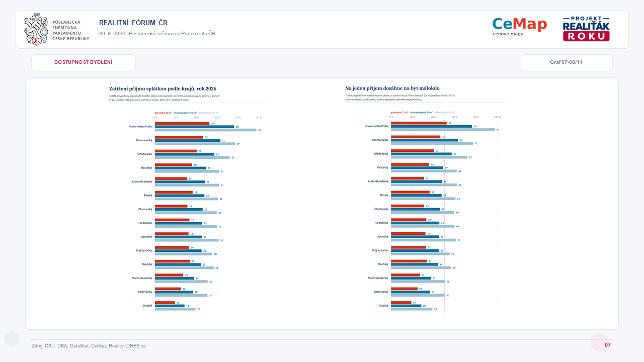Image resolution: width=644 pixels, height=362 pixels.
Task: Click Olomoucký label in Zatížení příjmu chart
Action: (x=145, y=209)
